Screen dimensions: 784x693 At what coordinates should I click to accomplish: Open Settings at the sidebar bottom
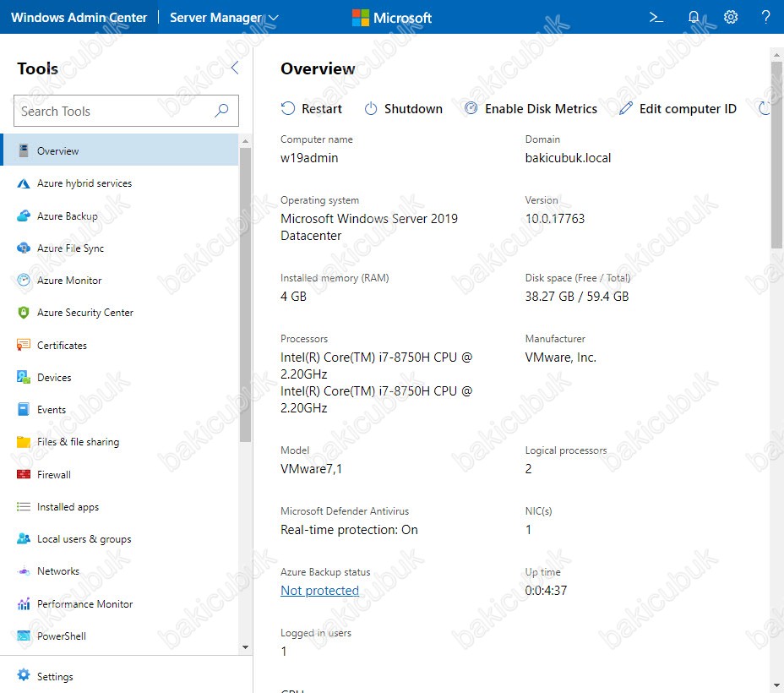tap(126, 676)
